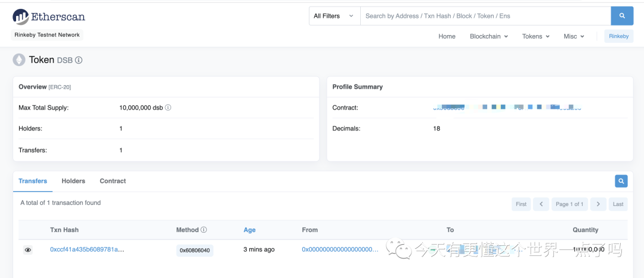
Task: Click the Page 1 of 1 indicator
Action: (569, 204)
